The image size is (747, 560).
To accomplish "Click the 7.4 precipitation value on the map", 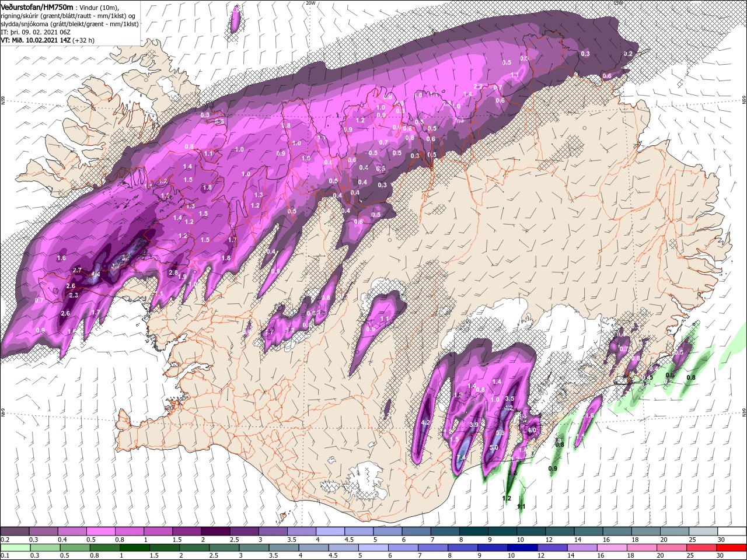I will (x=461, y=457).
